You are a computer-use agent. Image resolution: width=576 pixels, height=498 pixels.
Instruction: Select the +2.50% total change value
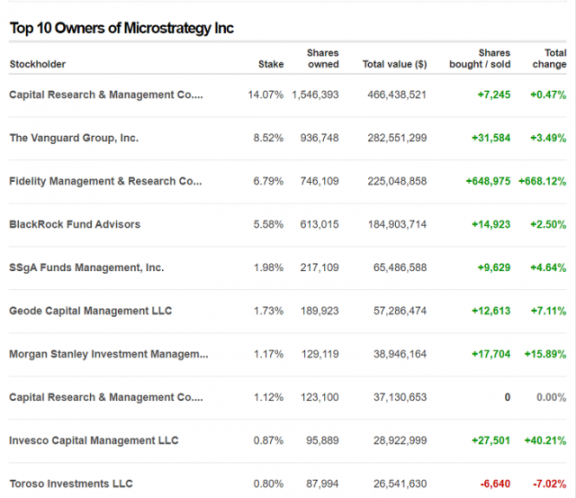point(548,224)
